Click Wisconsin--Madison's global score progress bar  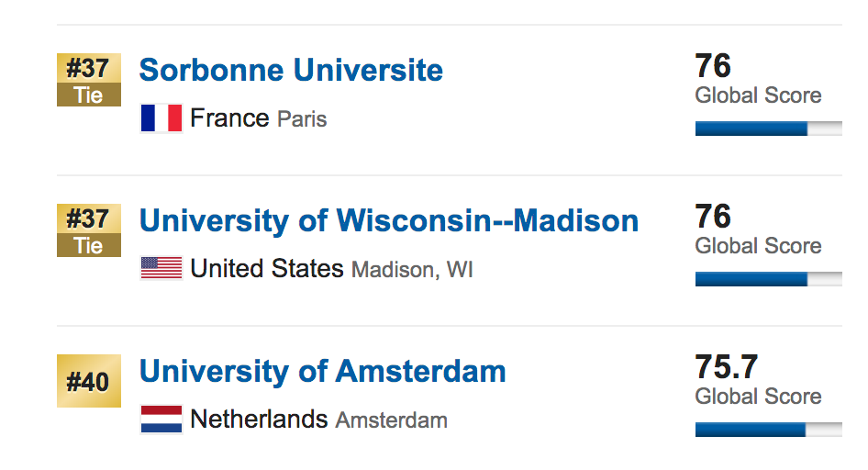pos(768,279)
